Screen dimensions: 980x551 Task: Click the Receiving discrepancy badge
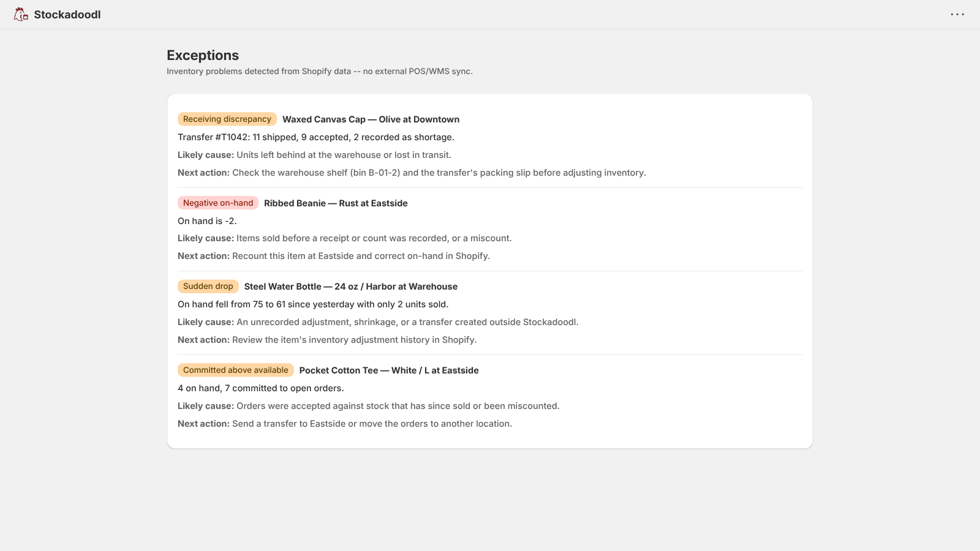tap(227, 119)
